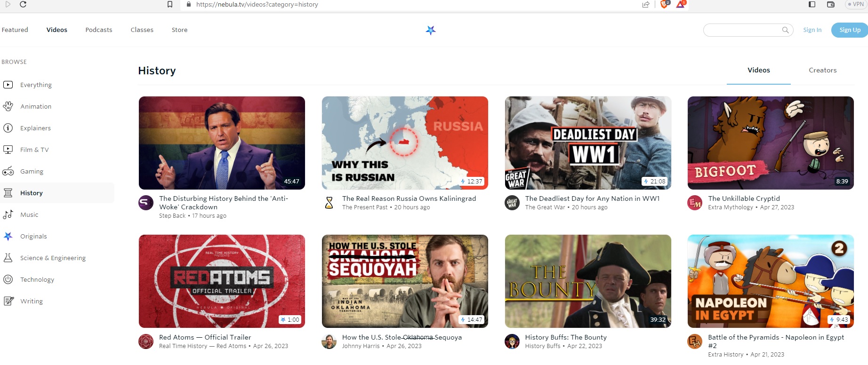Click 'The Disturbing History Behind the Anti-Woke Crackdown' title
The height and width of the screenshot is (365, 868).
coord(224,203)
